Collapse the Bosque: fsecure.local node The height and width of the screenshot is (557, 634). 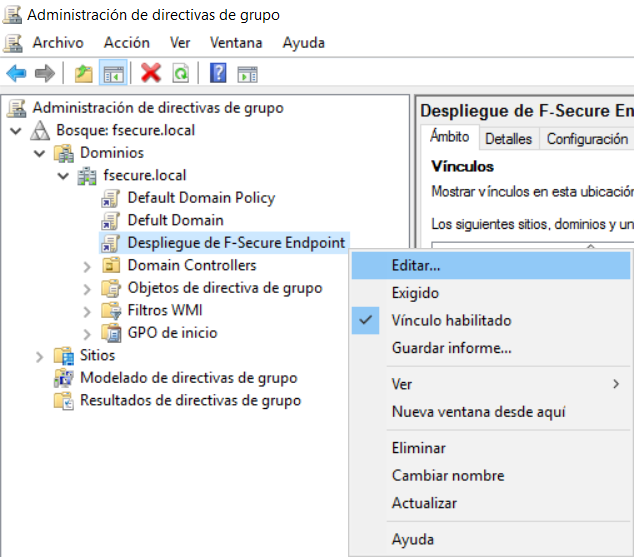coord(16,131)
